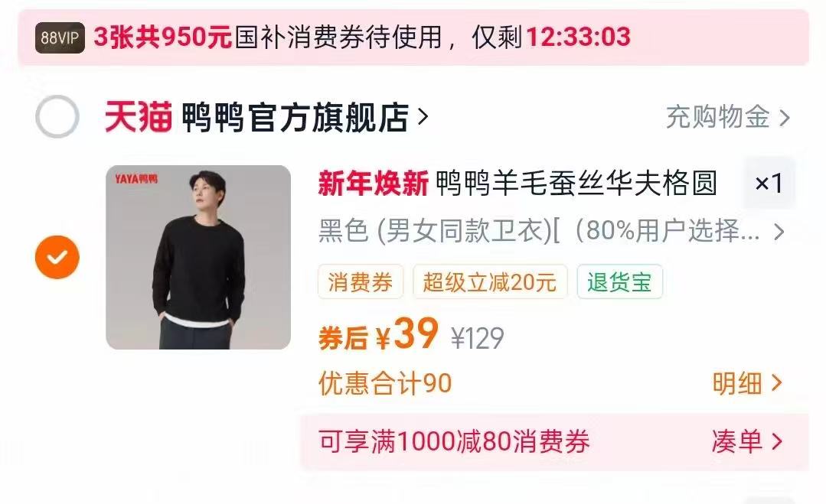Click the 天猫 Tmall logo

[138, 116]
